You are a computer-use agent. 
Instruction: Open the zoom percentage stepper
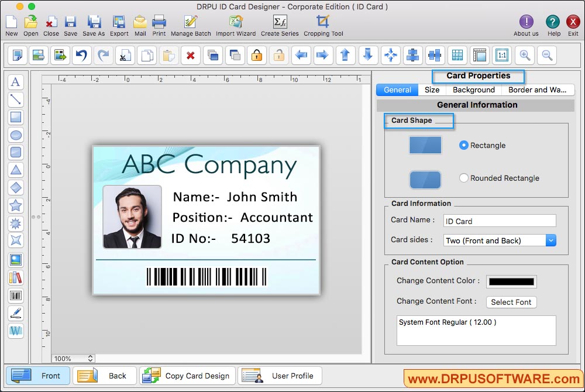point(90,358)
